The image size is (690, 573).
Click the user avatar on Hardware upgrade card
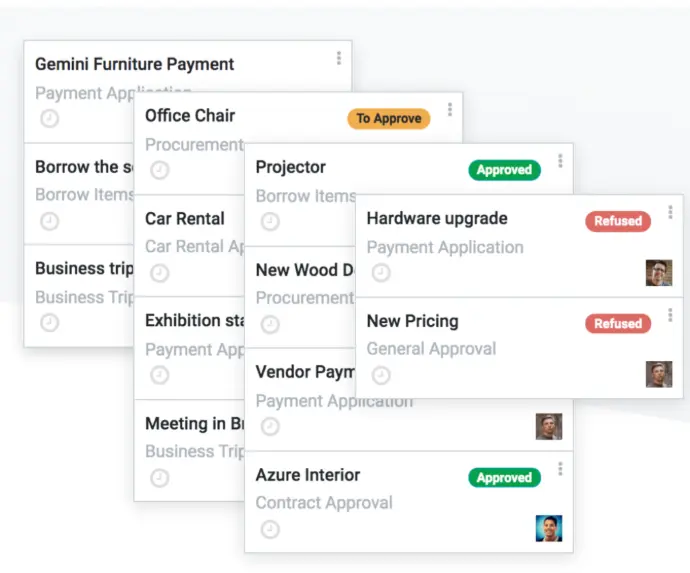pyautogui.click(x=658, y=273)
